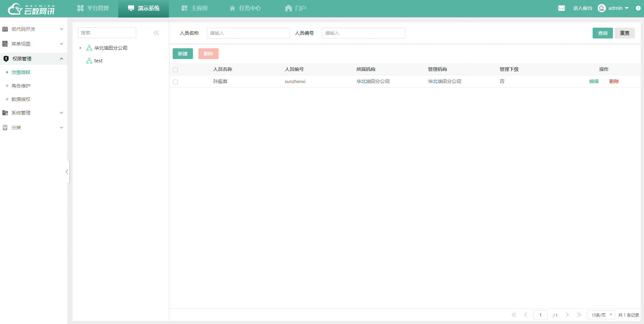Viewport: 644px width, 324px height.
Task: Toggle the select-all checkbox in table header
Action: [175, 70]
